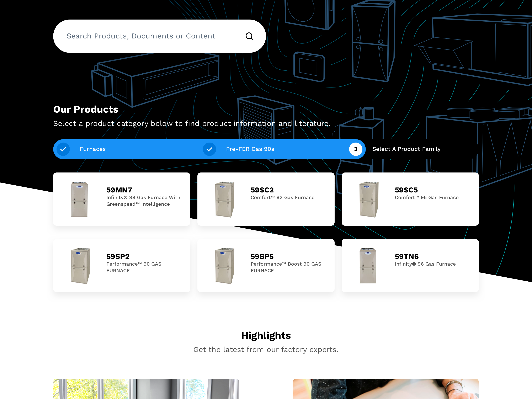532x399 pixels.
Task: Open the left Highlights article image
Action: [x=146, y=389]
